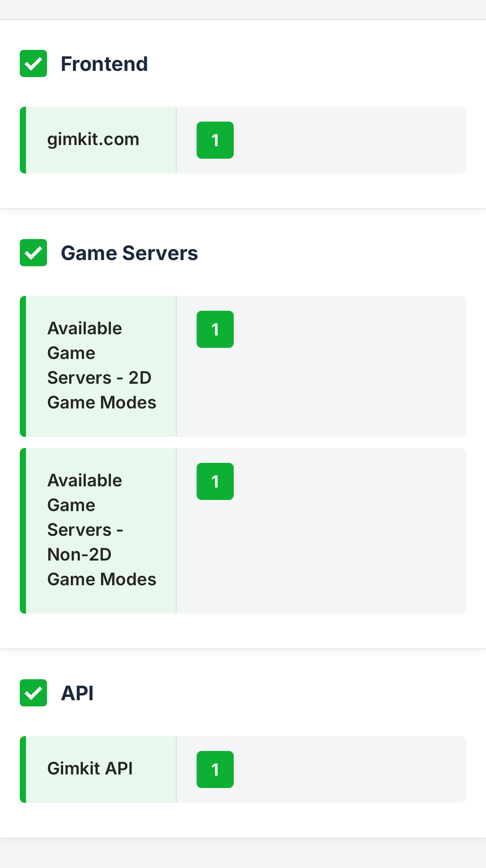Select the number badge in gimkit.com row
Viewport: 486px width, 868px height.
click(215, 140)
